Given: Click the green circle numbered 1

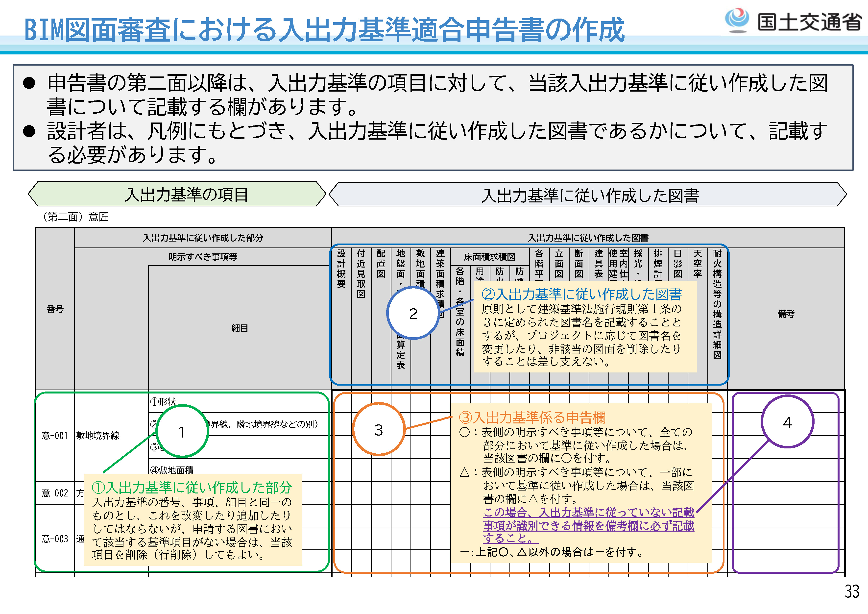Looking at the screenshot, I should coord(182,431).
